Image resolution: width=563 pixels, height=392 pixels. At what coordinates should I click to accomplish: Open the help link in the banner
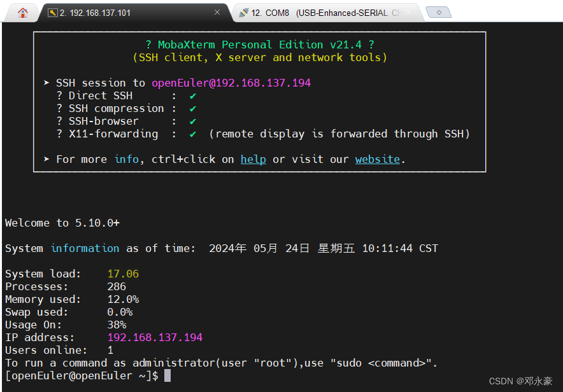click(x=253, y=159)
